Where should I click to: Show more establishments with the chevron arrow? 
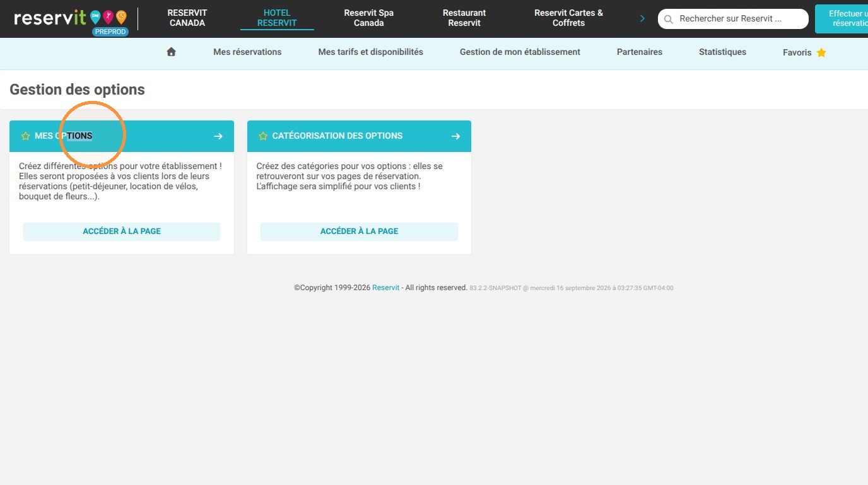[x=642, y=18]
